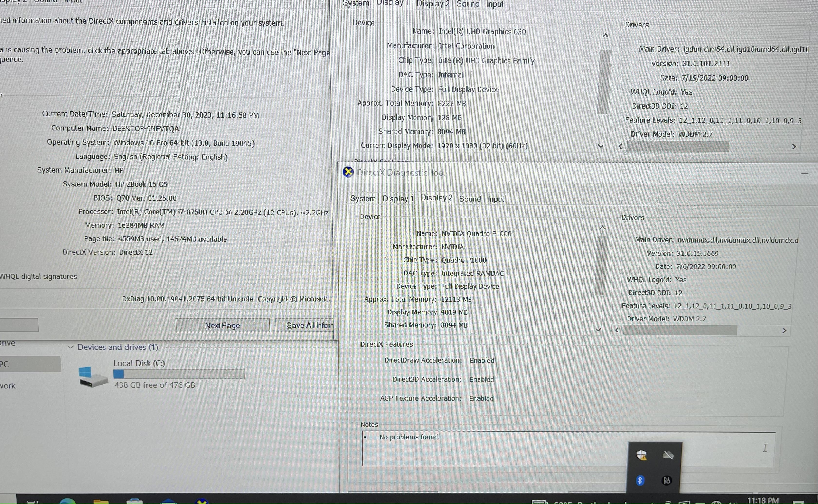
Task: Click the chip type "Intel(R) UHD Graphics Family"
Action: click(486, 61)
